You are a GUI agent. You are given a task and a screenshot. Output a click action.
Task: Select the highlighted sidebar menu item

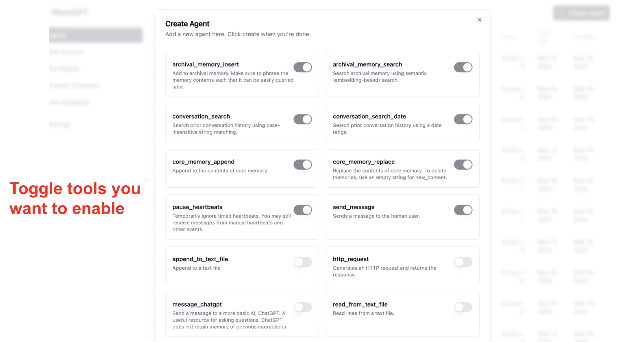95,35
